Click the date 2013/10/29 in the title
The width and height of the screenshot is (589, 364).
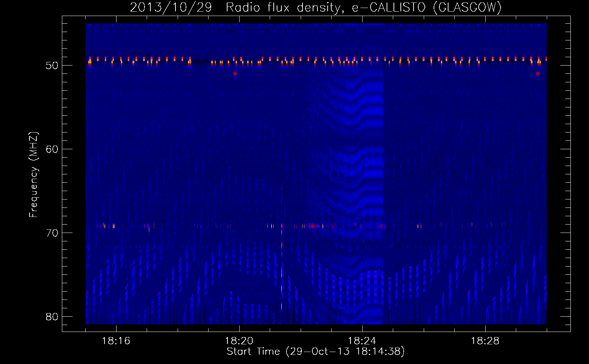[171, 7]
